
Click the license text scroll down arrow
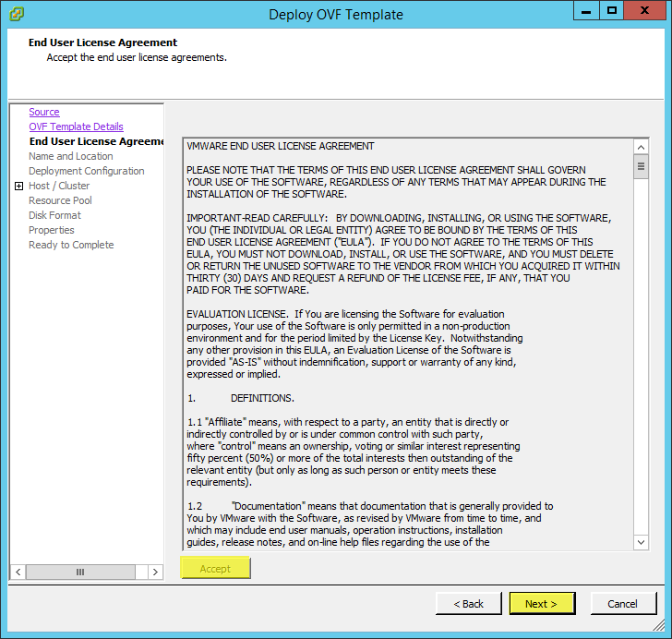tap(642, 542)
